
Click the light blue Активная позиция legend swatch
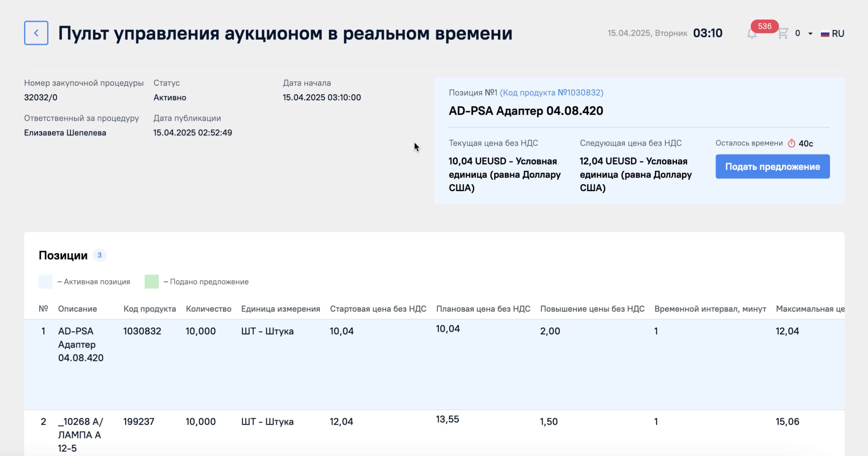click(x=46, y=281)
